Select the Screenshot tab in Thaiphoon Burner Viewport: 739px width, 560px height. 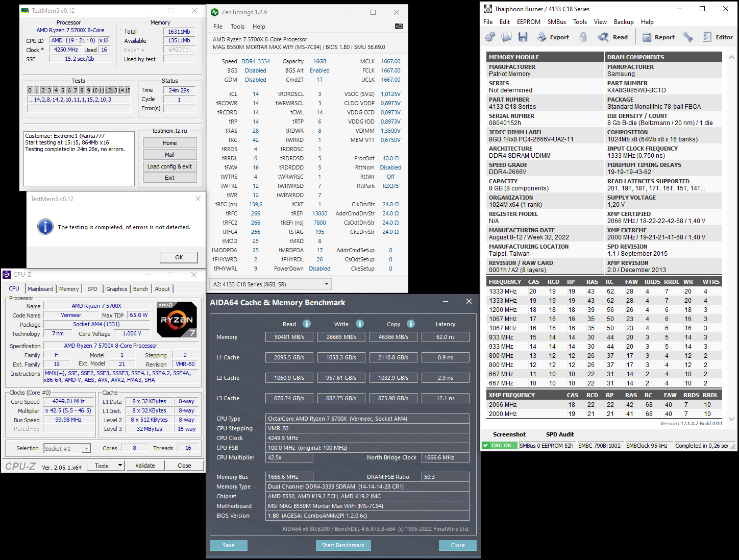[x=509, y=434]
